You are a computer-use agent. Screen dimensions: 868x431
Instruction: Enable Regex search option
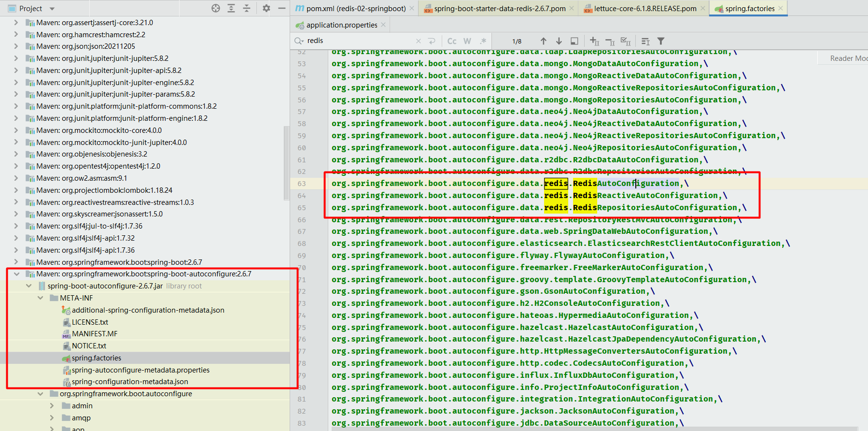pyautogui.click(x=483, y=41)
